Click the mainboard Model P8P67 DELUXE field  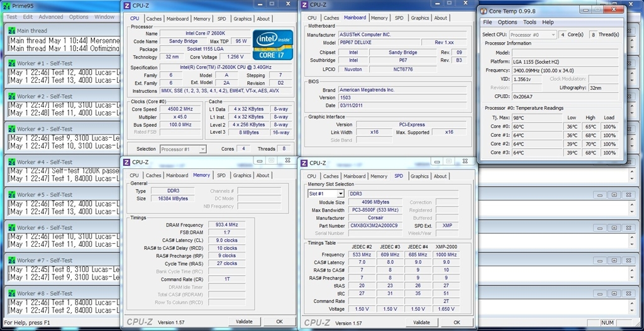379,43
